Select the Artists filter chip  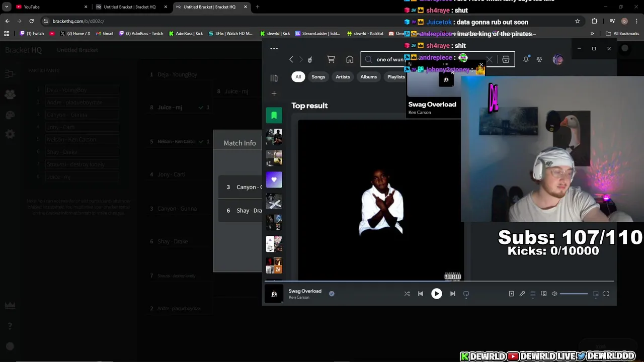[x=343, y=77]
